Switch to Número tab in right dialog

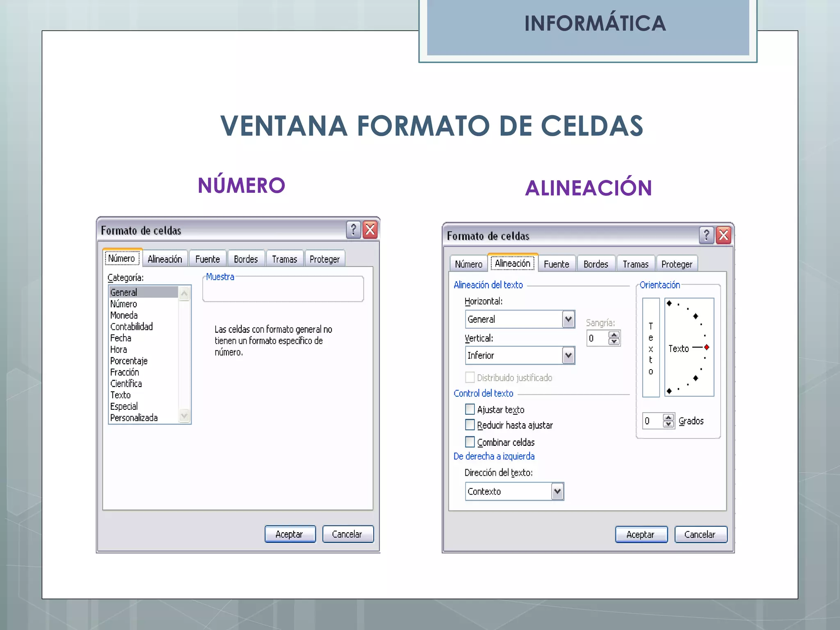pyautogui.click(x=468, y=264)
